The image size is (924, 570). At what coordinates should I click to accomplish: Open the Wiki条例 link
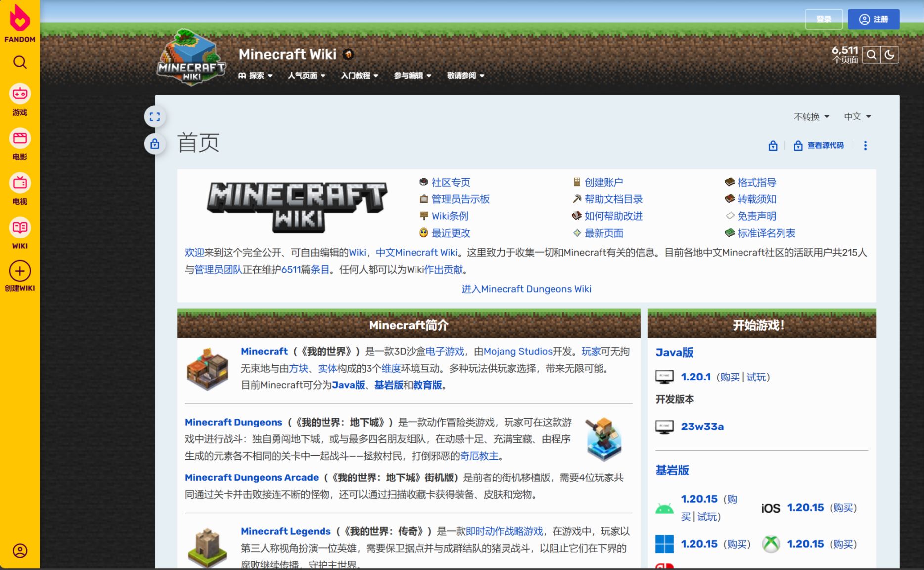[x=450, y=216]
